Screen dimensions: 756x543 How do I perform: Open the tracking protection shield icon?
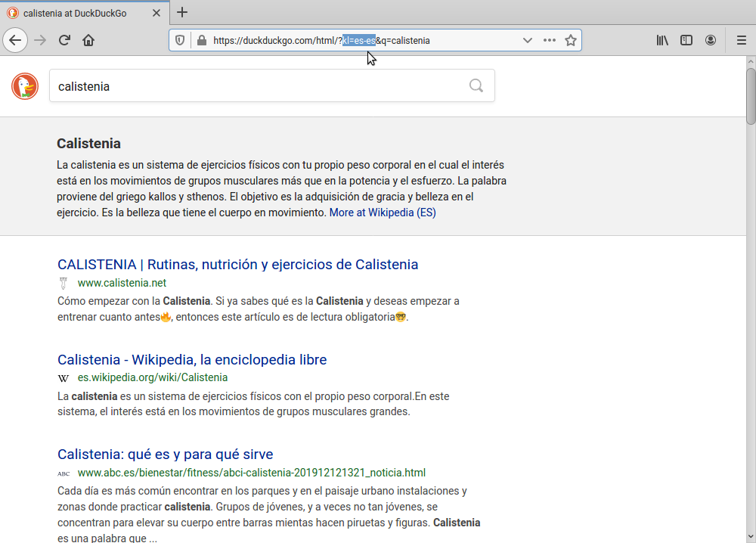(x=180, y=40)
